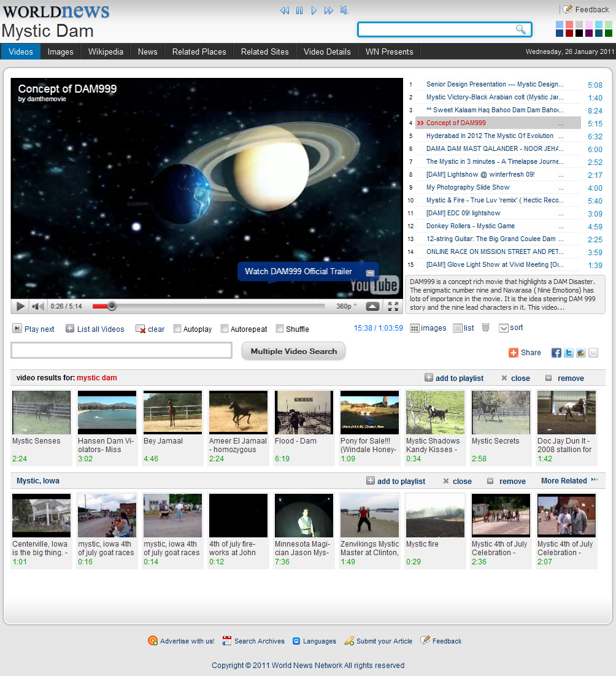Check the Shuffle option
This screenshot has width=616, height=676.
(x=280, y=329)
